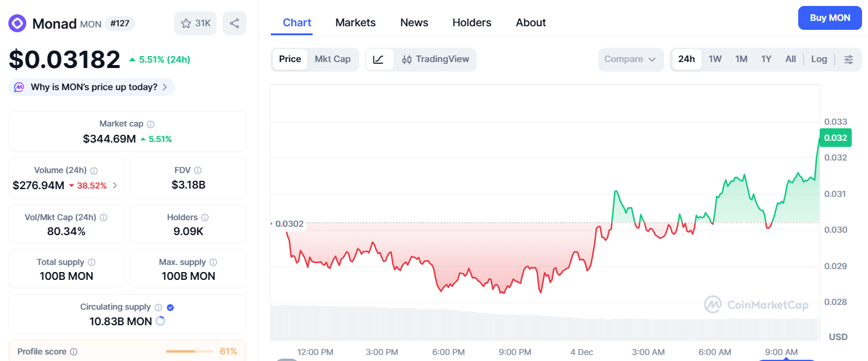This screenshot has width=868, height=361.
Task: Open the Holders tab
Action: [471, 23]
